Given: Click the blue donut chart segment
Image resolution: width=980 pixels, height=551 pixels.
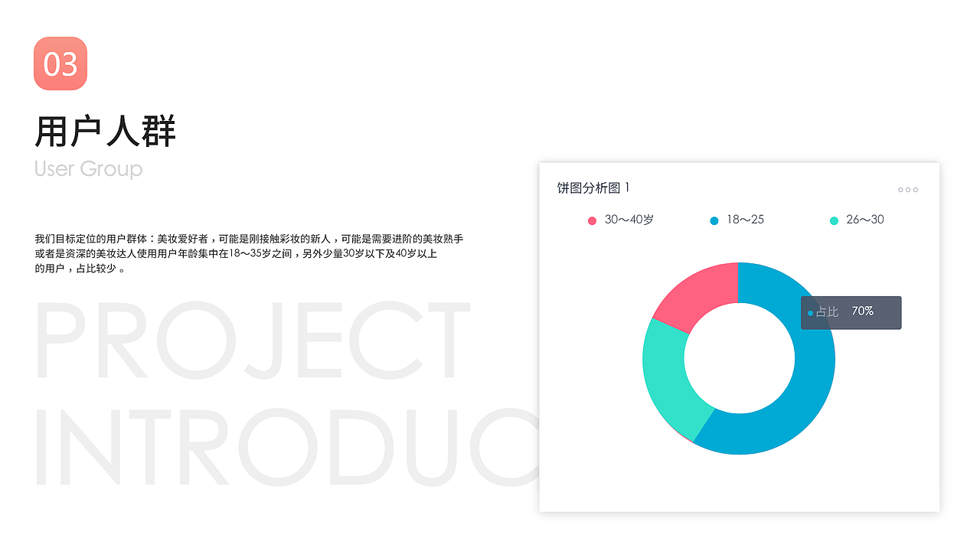Looking at the screenshot, I should pyautogui.click(x=808, y=390).
